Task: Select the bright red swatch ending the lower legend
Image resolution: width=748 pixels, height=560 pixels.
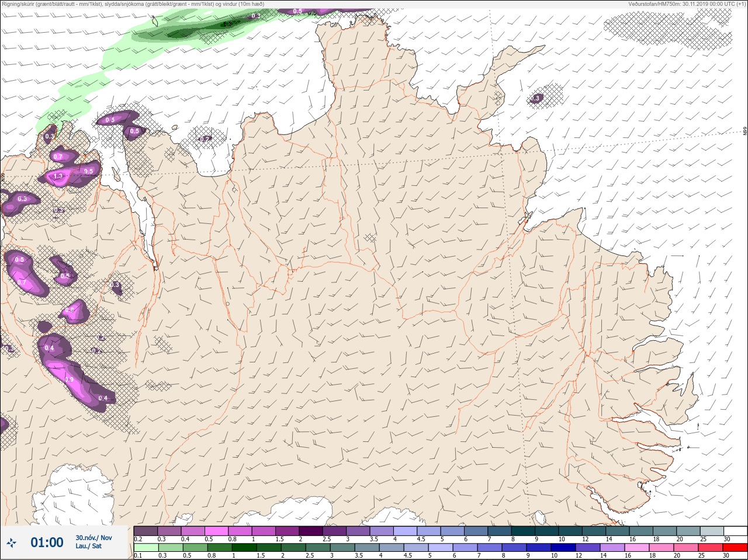Action: (735, 547)
